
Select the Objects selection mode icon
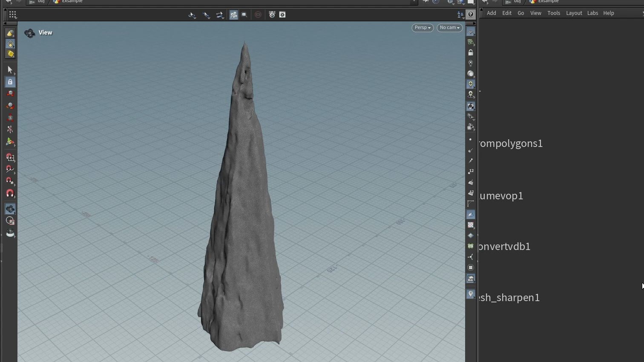10,33
